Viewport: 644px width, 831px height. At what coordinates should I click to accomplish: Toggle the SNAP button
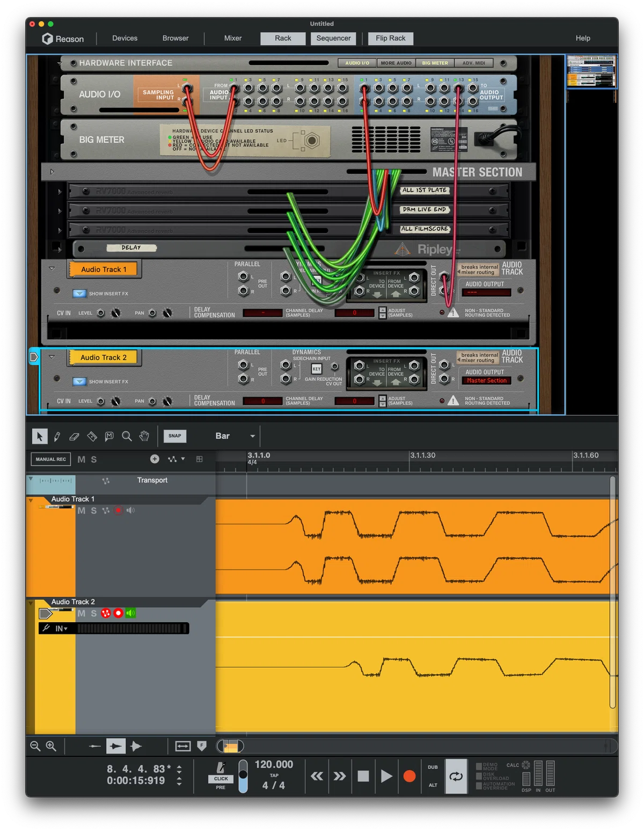coord(175,436)
